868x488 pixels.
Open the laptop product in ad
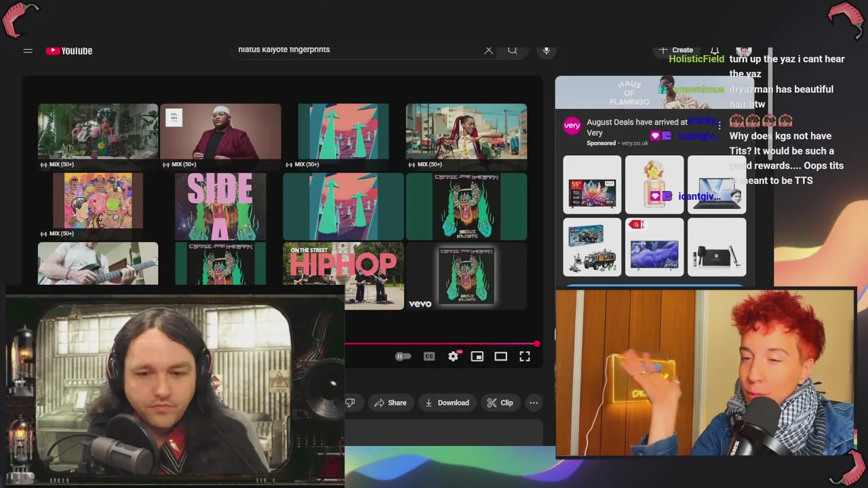(717, 185)
